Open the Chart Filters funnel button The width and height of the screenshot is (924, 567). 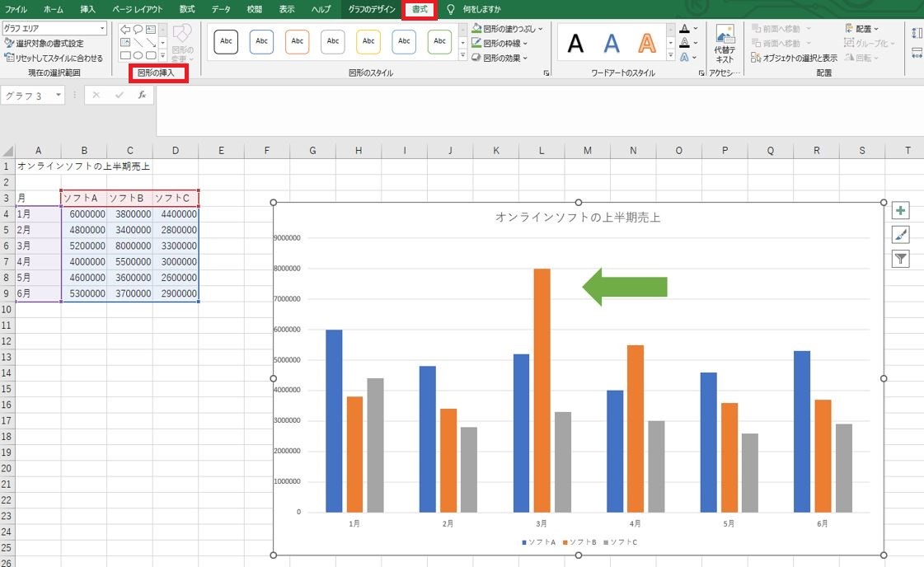point(900,258)
